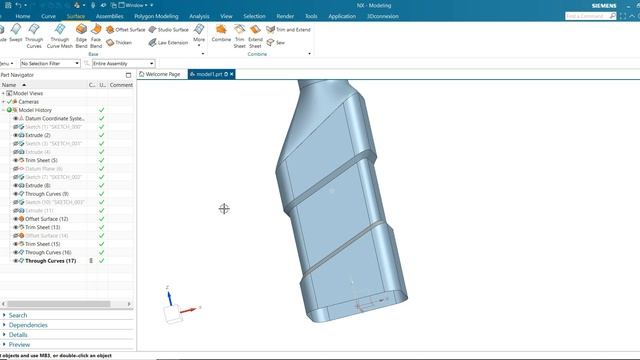The height and width of the screenshot is (360, 640).
Task: Toggle visibility of Trim Sheet (5)
Action: pos(16,160)
